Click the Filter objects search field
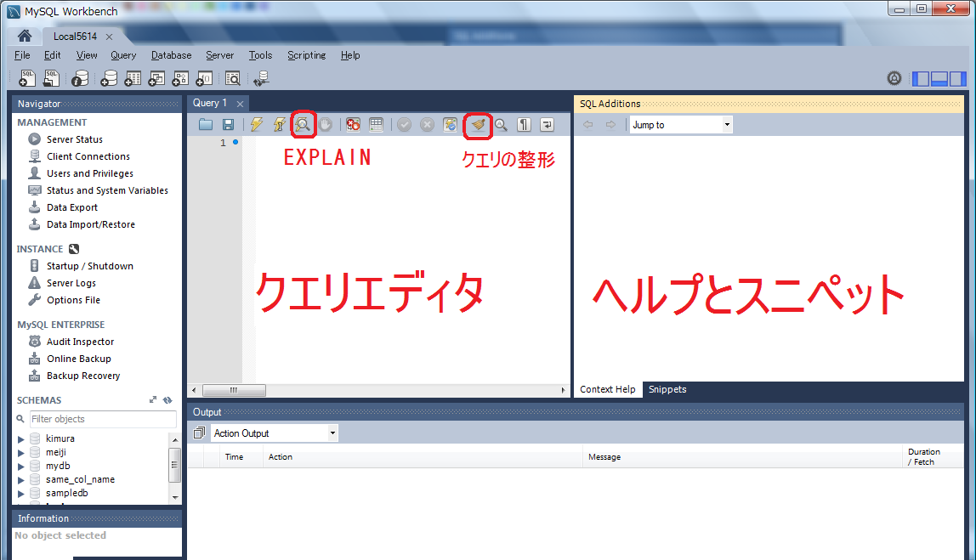This screenshot has height=560, width=976. 103,419
